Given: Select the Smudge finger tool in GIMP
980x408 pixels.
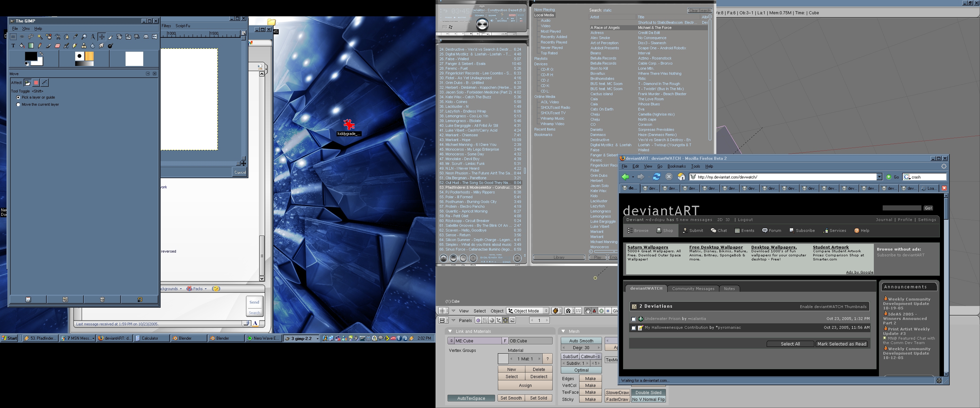Looking at the screenshot, I should click(x=102, y=46).
